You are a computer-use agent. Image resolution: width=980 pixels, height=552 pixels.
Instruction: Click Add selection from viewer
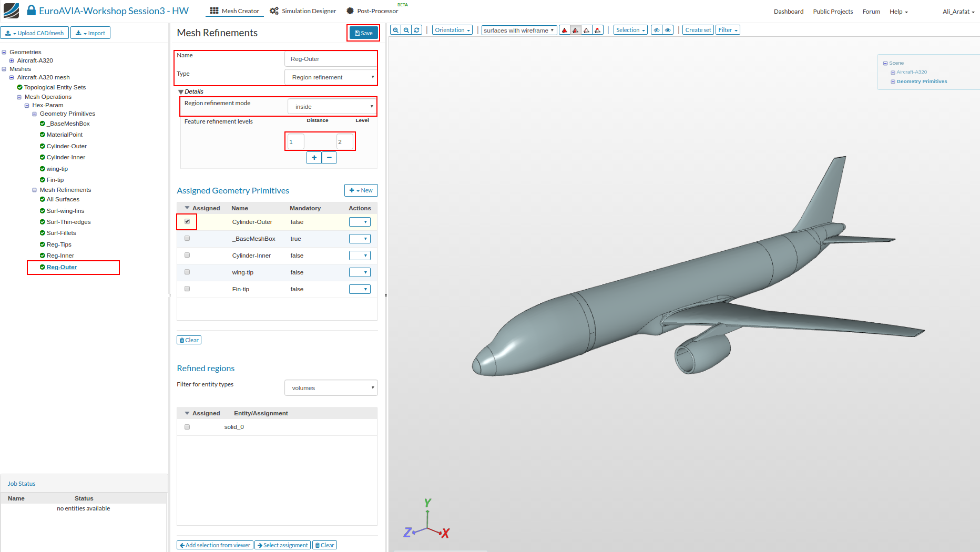(x=215, y=545)
